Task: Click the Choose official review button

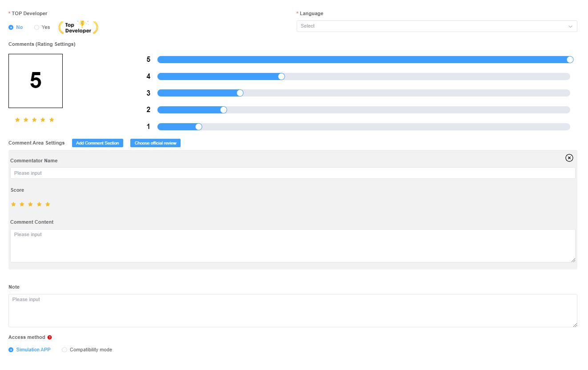Action: pos(155,143)
